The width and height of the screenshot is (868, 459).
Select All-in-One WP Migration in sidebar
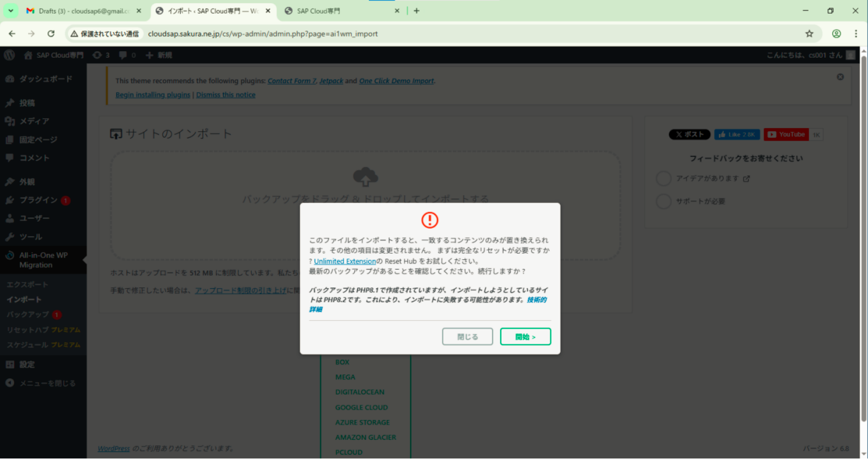43,260
